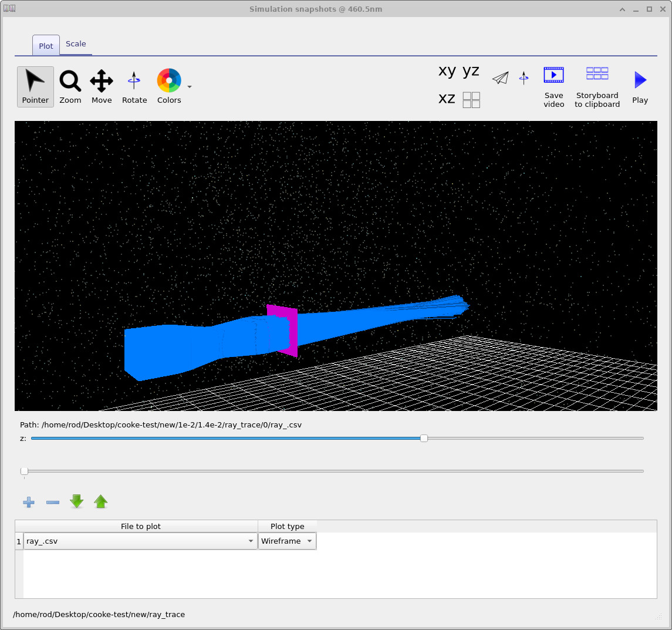Image resolution: width=672 pixels, height=630 pixels.
Task: Switch view to the xz plane
Action: [x=447, y=99]
